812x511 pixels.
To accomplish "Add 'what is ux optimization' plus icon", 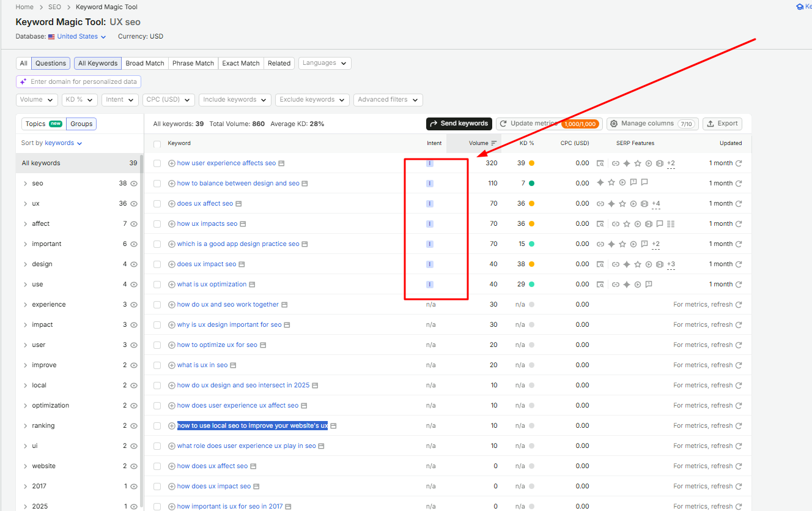I will click(x=172, y=285).
